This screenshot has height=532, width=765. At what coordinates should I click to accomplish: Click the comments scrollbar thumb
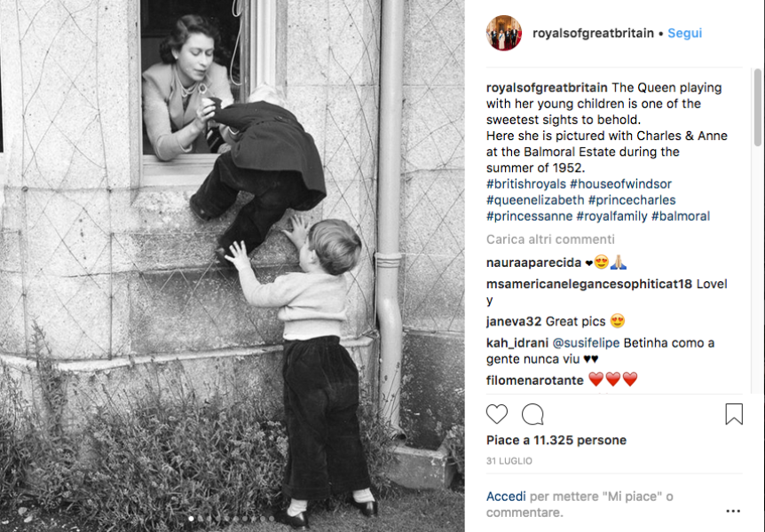point(758,107)
